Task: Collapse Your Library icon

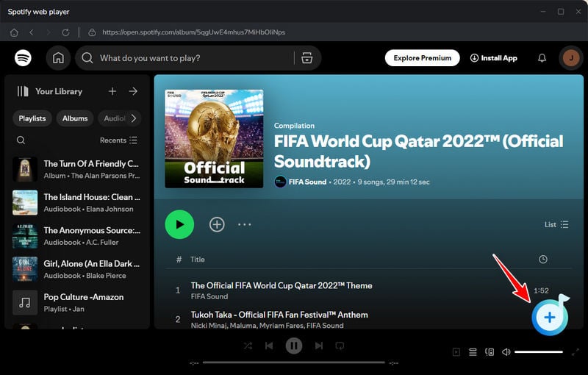Action: pos(23,91)
